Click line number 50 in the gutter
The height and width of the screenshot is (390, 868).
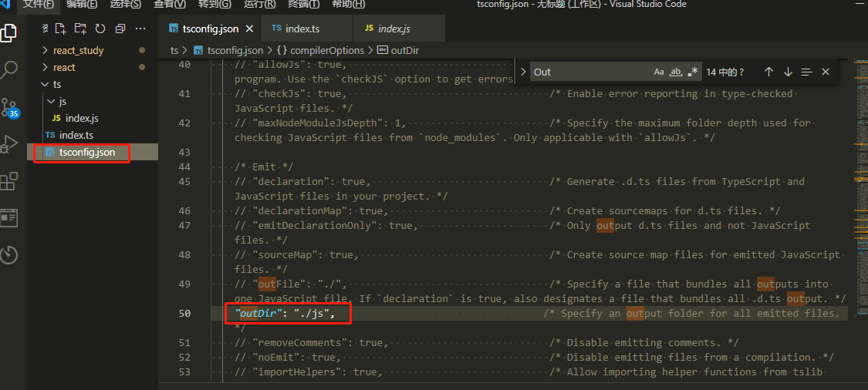coord(184,314)
